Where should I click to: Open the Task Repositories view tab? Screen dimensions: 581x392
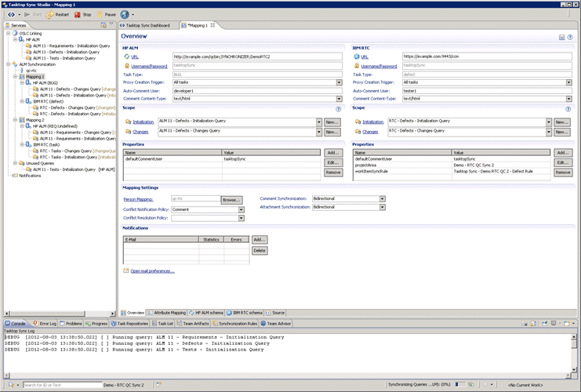click(129, 324)
